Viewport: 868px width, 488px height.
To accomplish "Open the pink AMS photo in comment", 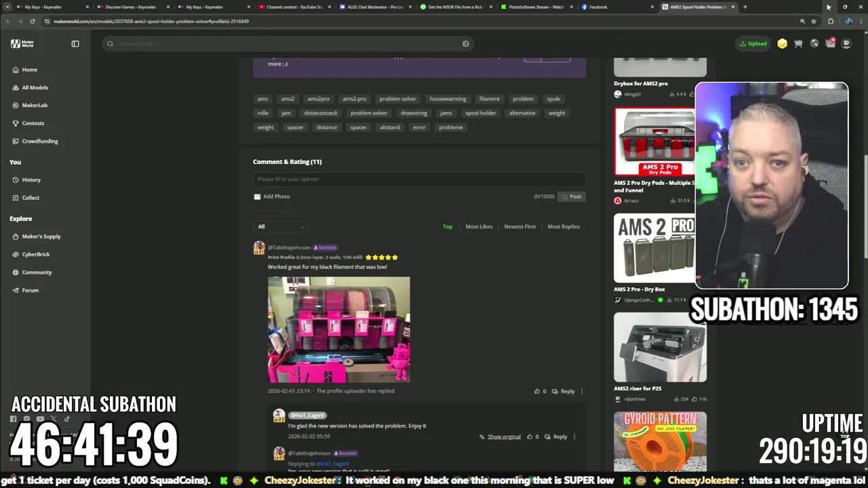I will pyautogui.click(x=338, y=329).
